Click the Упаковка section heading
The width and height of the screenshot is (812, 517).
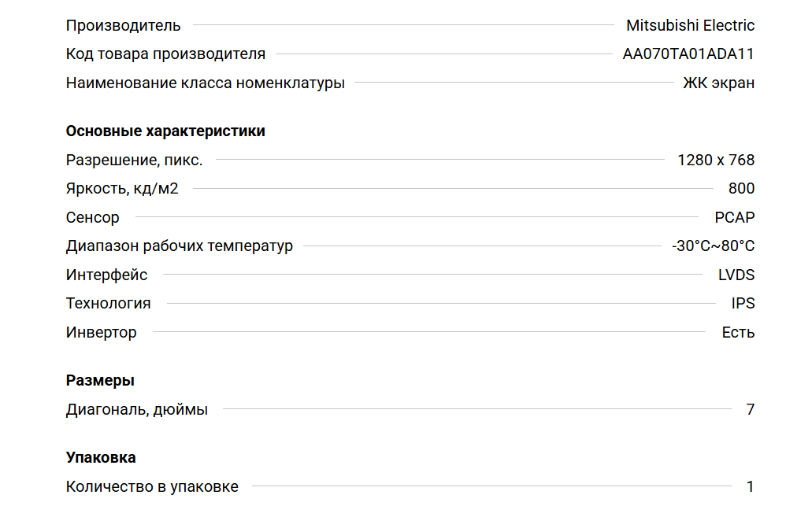[101, 457]
